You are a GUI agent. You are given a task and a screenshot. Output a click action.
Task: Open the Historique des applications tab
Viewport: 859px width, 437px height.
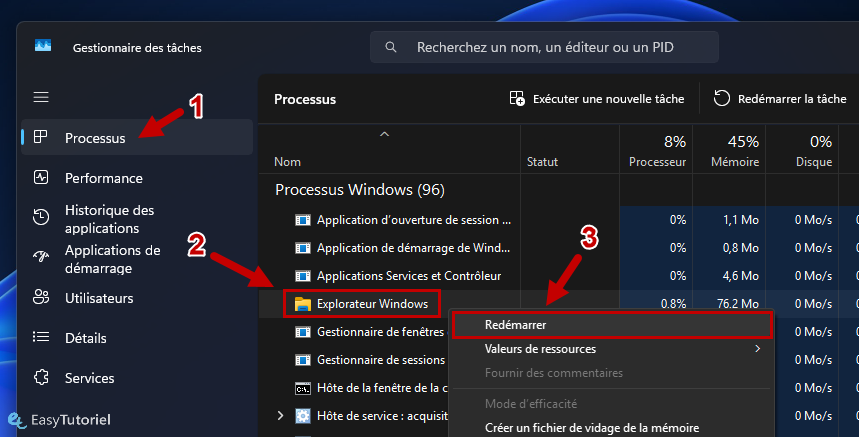point(137,218)
